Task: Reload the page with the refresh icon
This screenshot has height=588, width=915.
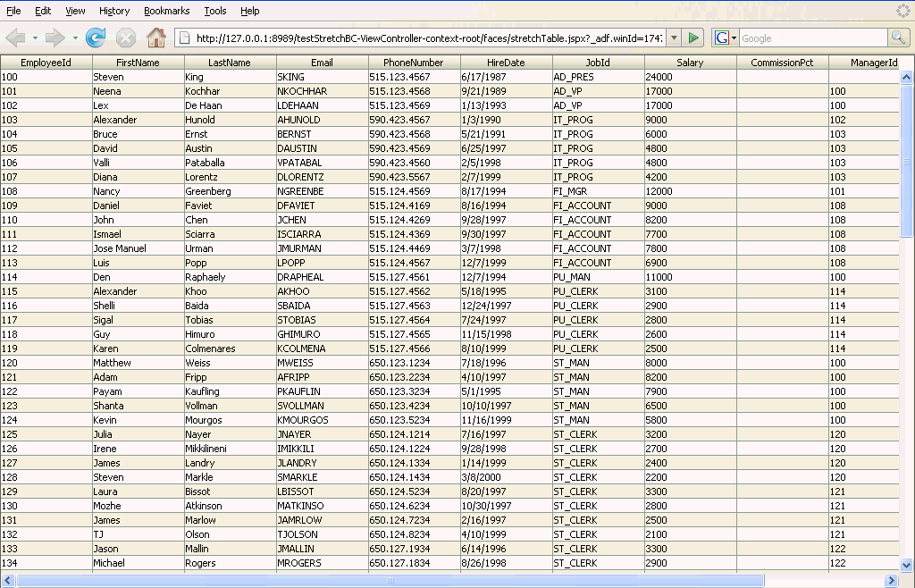Action: [x=96, y=38]
